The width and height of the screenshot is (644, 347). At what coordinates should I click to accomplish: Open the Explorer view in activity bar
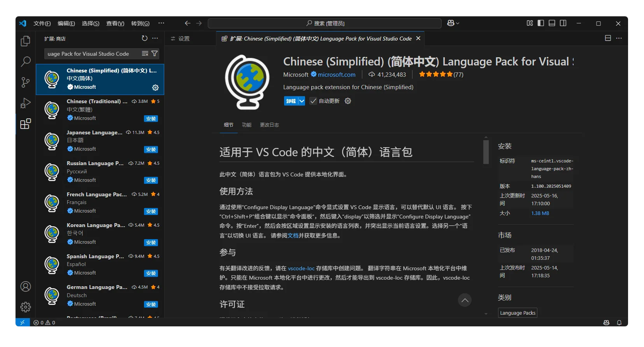[x=25, y=41]
